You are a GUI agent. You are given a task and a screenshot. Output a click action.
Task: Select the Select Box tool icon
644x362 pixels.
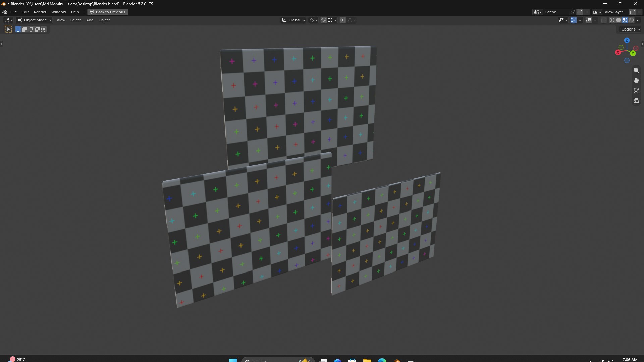[x=8, y=29]
